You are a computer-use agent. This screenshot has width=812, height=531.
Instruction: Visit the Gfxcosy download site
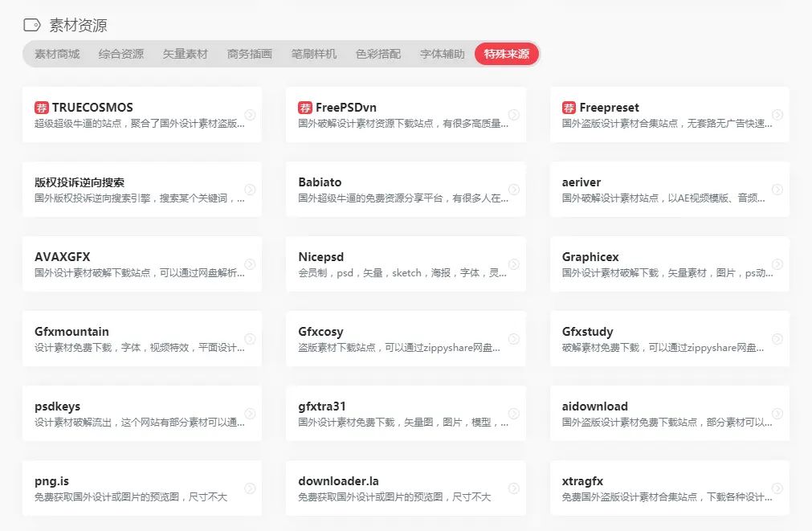(406, 338)
